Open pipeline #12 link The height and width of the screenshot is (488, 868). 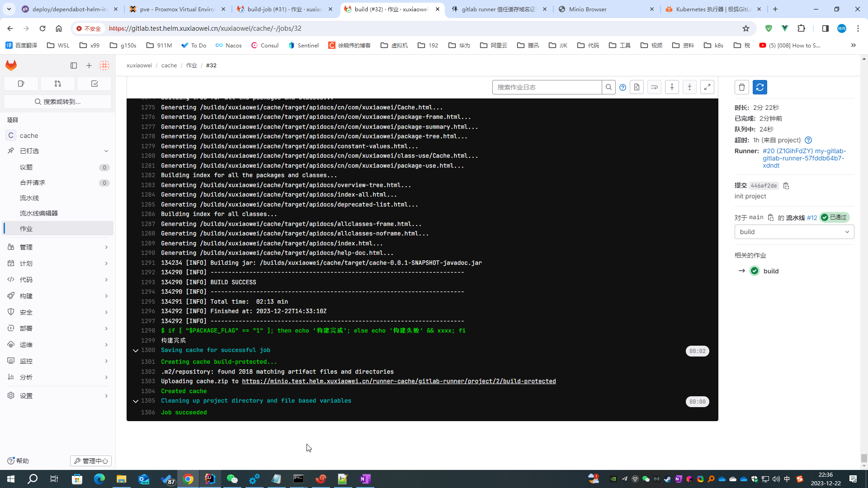pyautogui.click(x=812, y=218)
